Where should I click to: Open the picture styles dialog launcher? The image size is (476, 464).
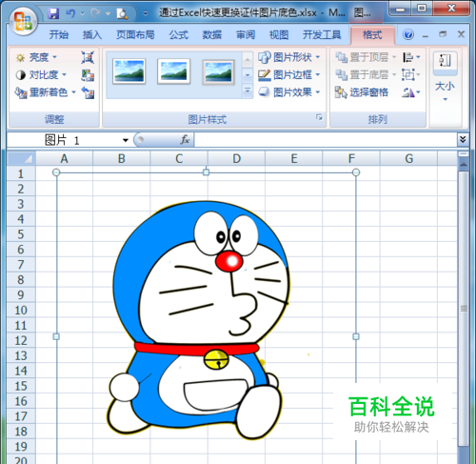319,117
